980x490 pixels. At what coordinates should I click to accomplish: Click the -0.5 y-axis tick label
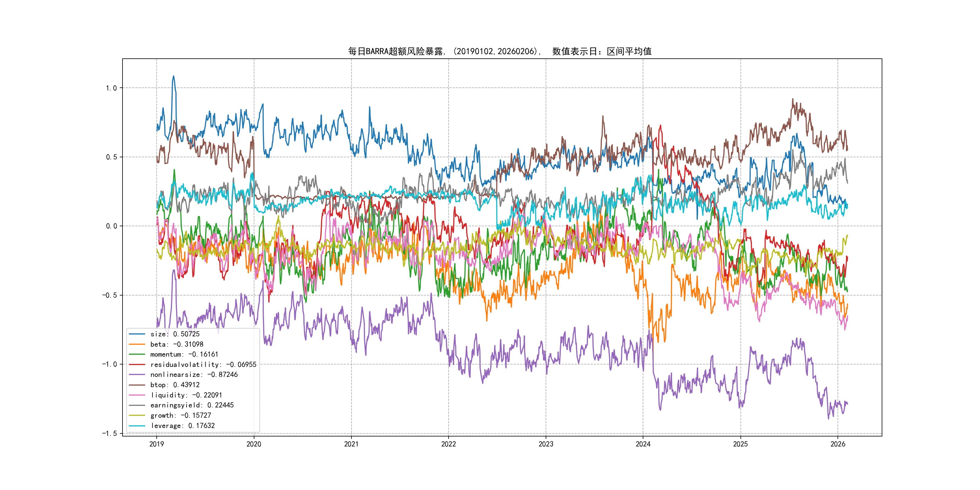[x=109, y=295]
